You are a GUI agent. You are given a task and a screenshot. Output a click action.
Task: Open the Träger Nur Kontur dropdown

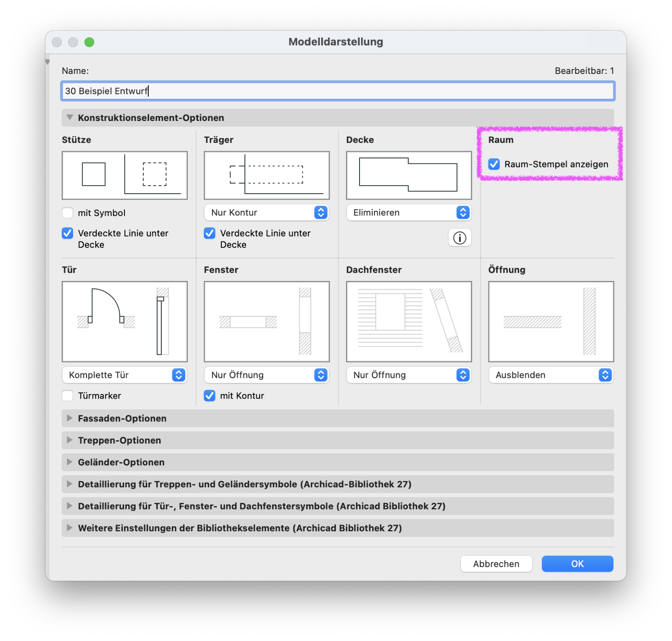pos(267,213)
